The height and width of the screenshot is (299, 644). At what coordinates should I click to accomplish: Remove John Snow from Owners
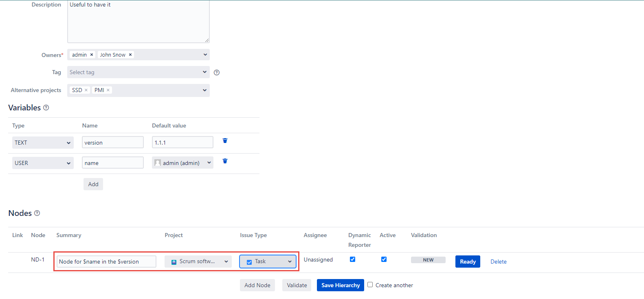pyautogui.click(x=130, y=55)
